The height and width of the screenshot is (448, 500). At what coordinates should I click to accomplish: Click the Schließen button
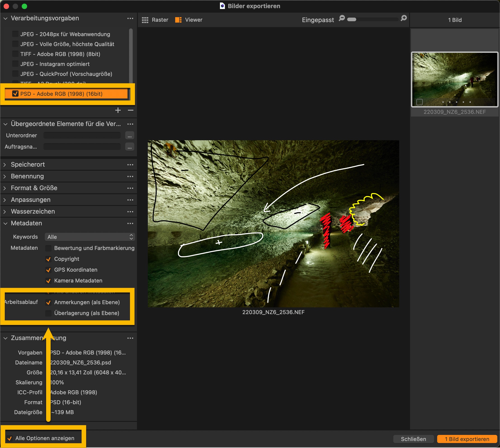point(413,439)
